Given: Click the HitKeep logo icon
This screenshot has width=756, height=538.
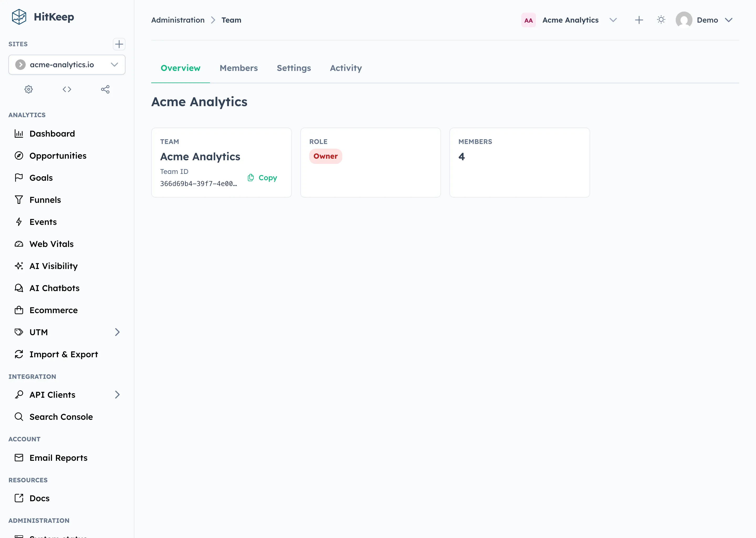Looking at the screenshot, I should tap(19, 17).
